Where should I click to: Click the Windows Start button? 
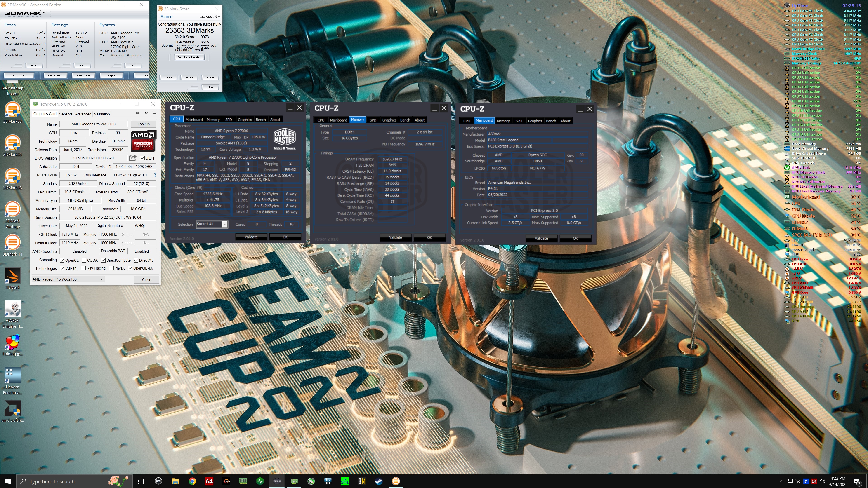8,482
